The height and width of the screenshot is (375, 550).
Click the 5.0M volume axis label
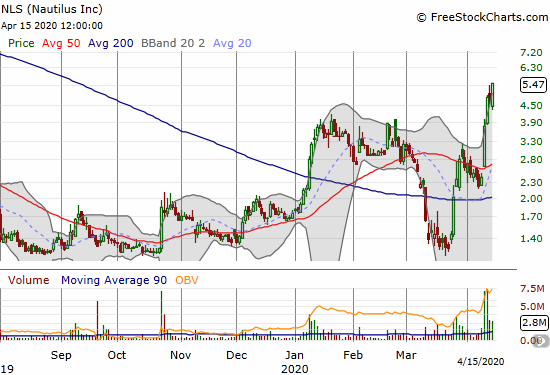[532, 307]
